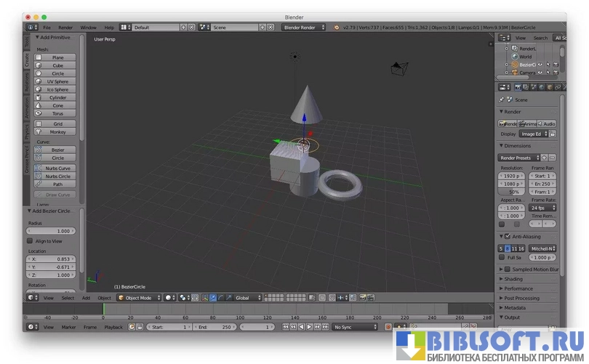Open the Render Presets selector
The image size is (589, 364).
point(519,158)
